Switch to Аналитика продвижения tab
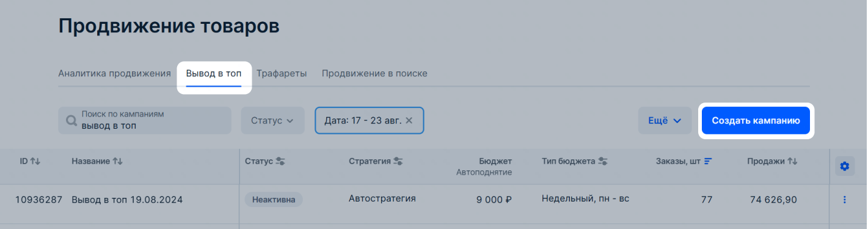 click(114, 73)
